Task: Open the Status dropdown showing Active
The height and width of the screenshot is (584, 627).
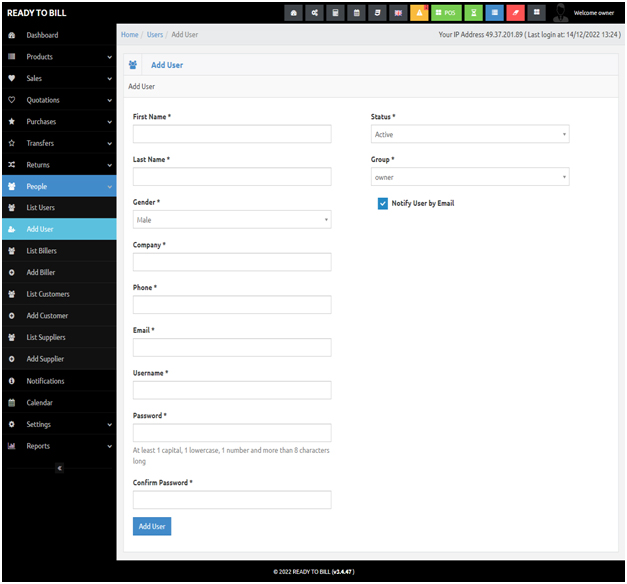Action: [470, 134]
